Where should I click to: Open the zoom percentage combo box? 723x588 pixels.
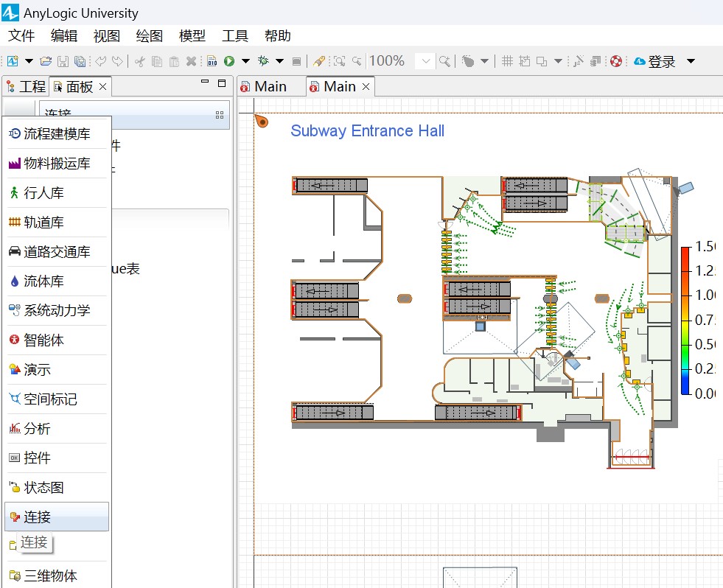coord(425,61)
